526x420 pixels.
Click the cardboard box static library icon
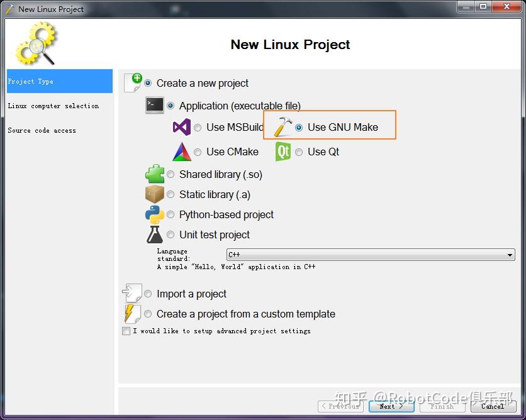tap(155, 194)
